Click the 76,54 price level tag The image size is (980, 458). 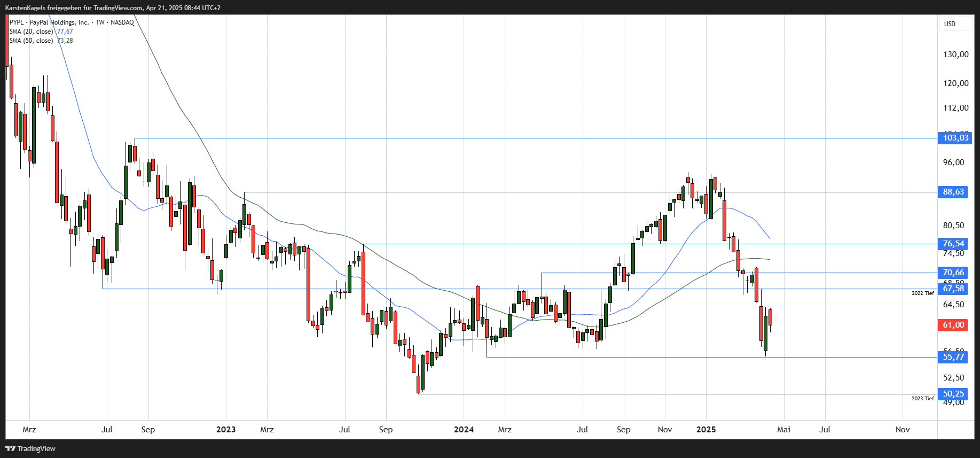953,244
